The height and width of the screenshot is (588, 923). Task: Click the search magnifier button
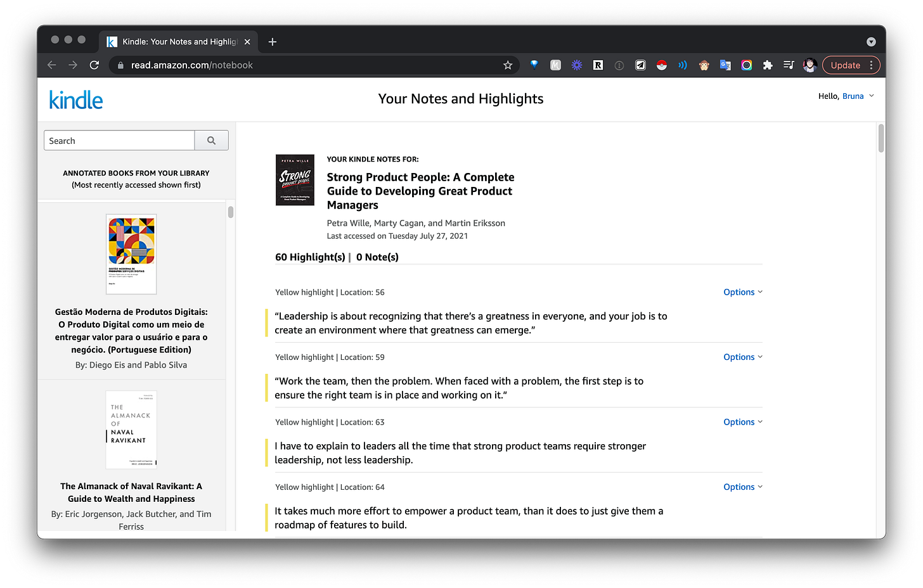[x=211, y=141]
